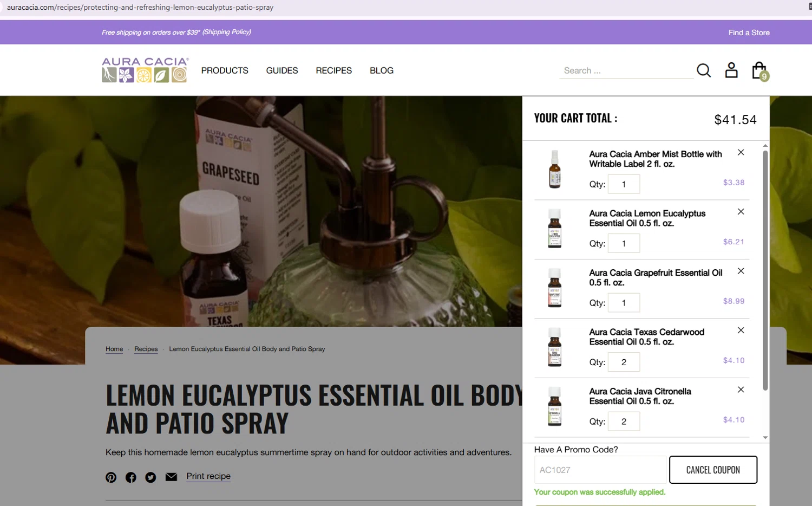
Task: Open the user account icon
Action: [x=731, y=70]
